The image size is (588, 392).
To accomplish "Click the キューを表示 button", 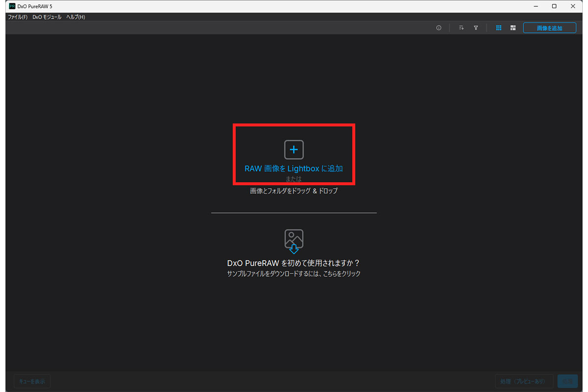I will [32, 381].
